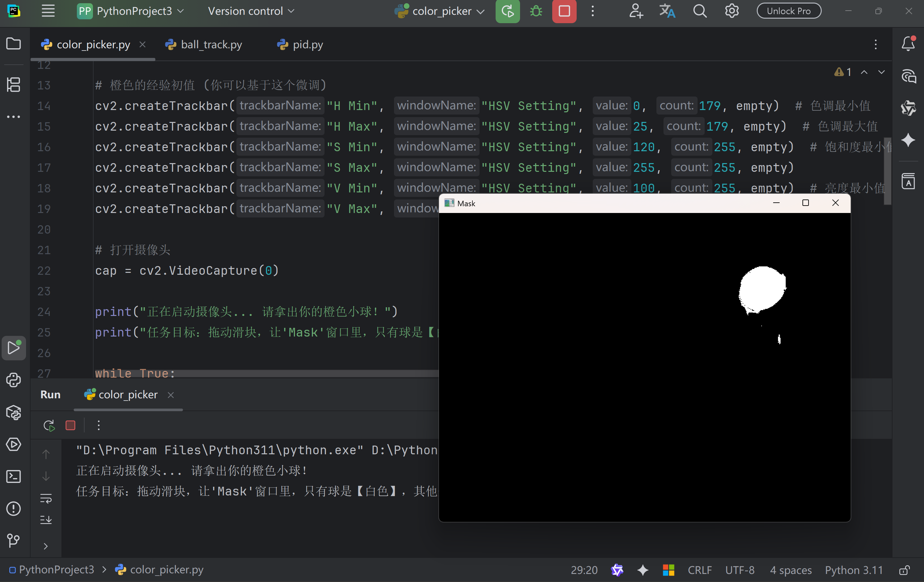Viewport: 924px width, 582px height.
Task: Open the Notifications bell panel
Action: (908, 44)
